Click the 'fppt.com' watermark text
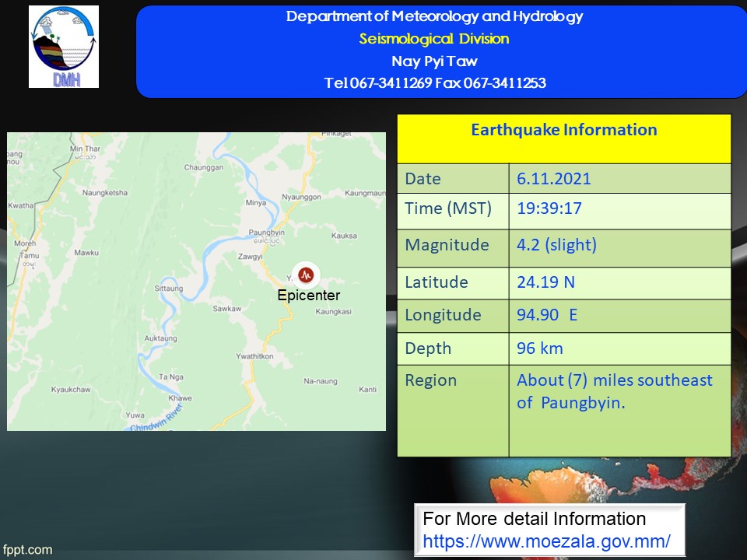Screen dimensions: 747x560 (27, 550)
